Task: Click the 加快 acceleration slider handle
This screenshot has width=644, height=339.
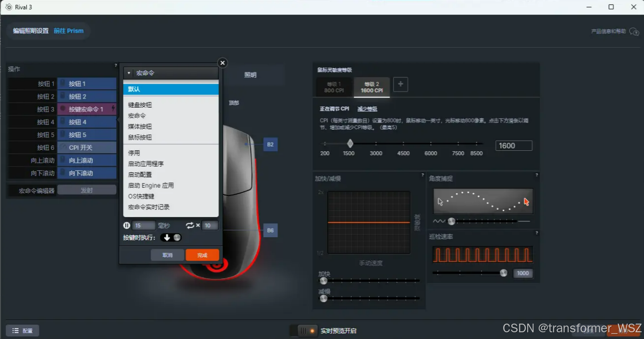Action: tap(323, 280)
